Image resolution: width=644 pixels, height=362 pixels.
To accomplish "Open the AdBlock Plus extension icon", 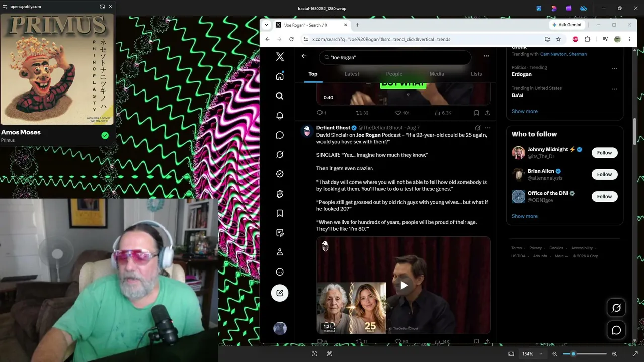I will [x=575, y=39].
